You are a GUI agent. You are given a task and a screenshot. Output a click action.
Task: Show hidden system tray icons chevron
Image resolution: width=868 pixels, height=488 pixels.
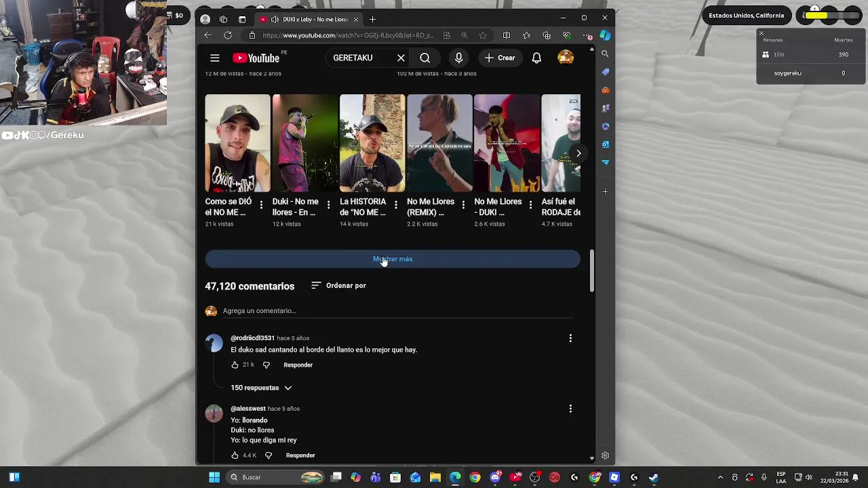point(720,477)
